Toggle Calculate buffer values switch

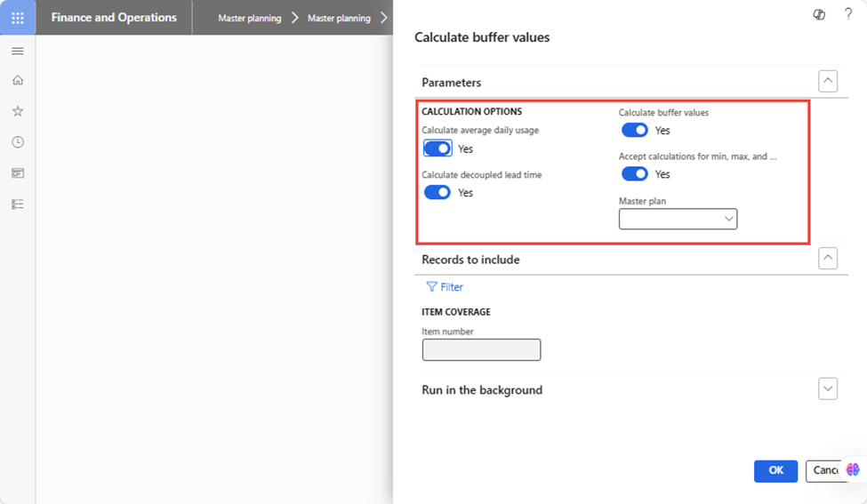(634, 131)
